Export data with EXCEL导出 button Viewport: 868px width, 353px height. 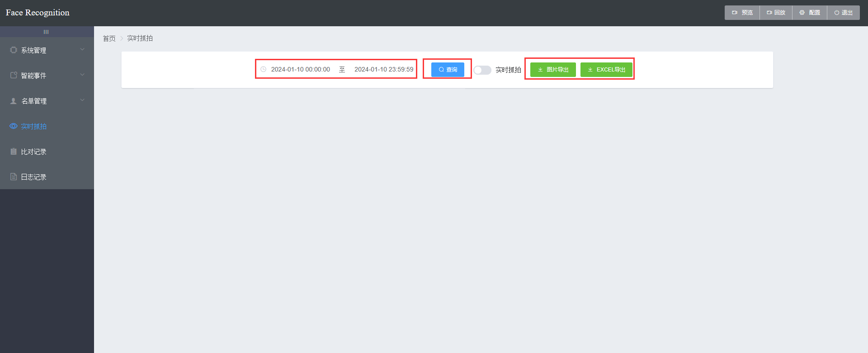click(x=606, y=70)
